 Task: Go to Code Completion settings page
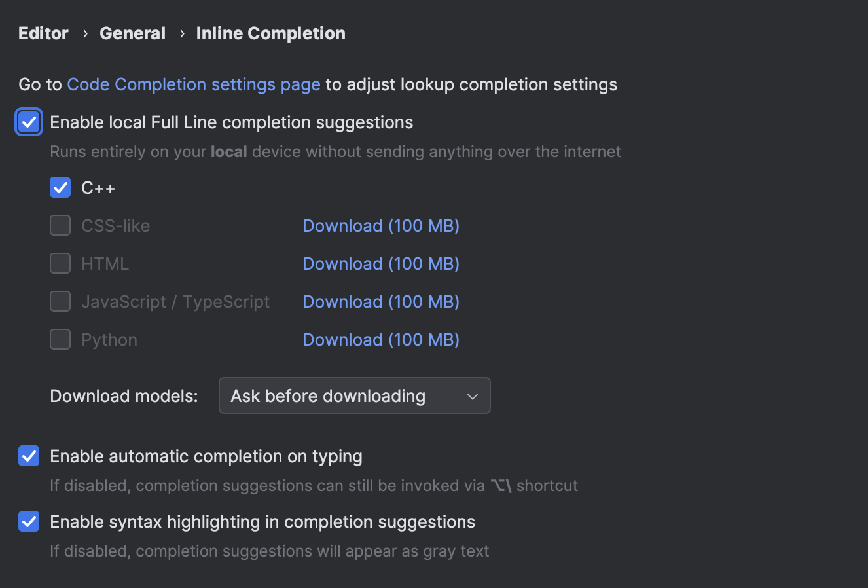coord(192,84)
